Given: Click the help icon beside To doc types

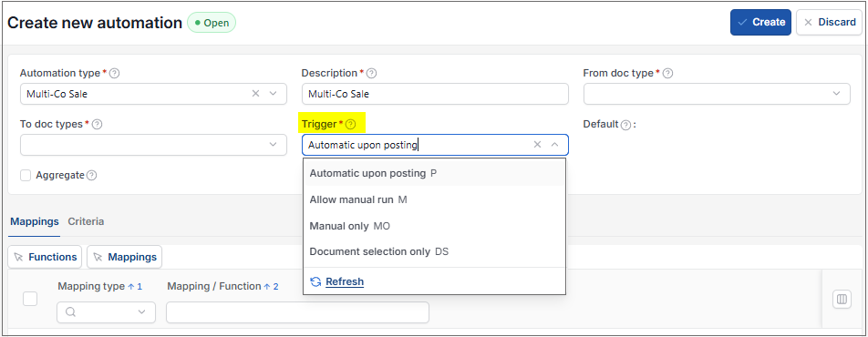Looking at the screenshot, I should point(98,125).
